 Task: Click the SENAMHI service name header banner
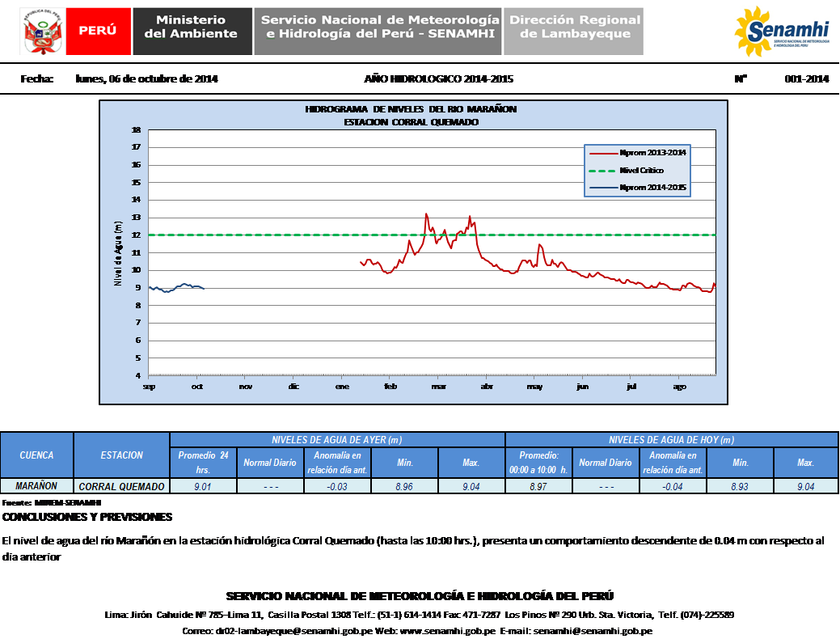point(378,32)
